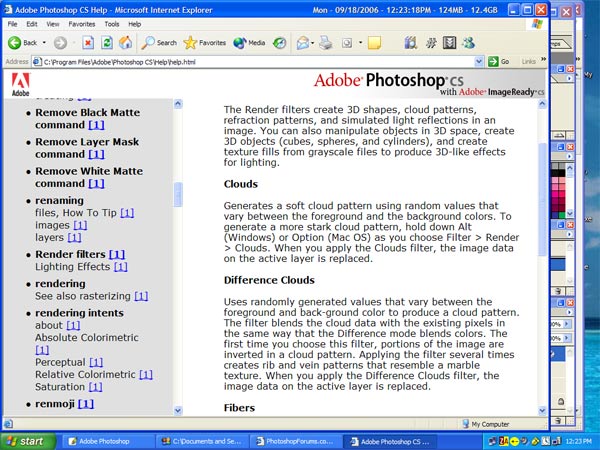Expand the address bar dropdown list
Screen dimensions: 600x450
481,61
